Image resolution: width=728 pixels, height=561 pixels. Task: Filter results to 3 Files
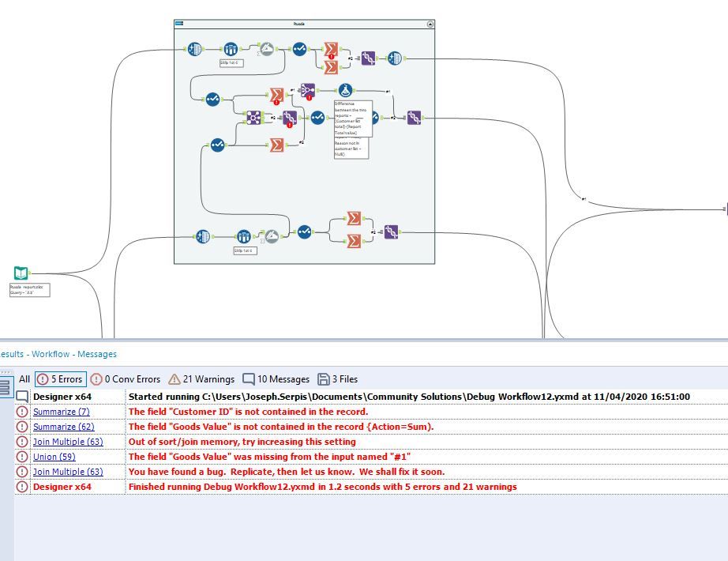337,379
